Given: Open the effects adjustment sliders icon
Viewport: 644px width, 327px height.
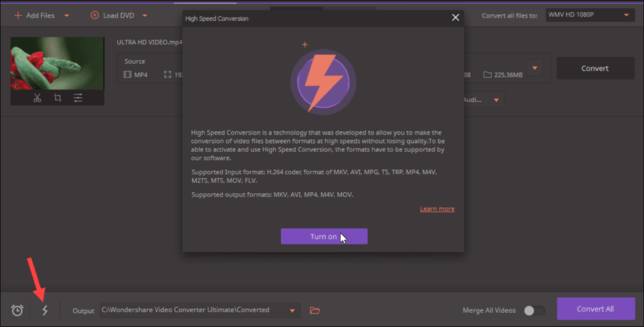Looking at the screenshot, I should [x=78, y=98].
